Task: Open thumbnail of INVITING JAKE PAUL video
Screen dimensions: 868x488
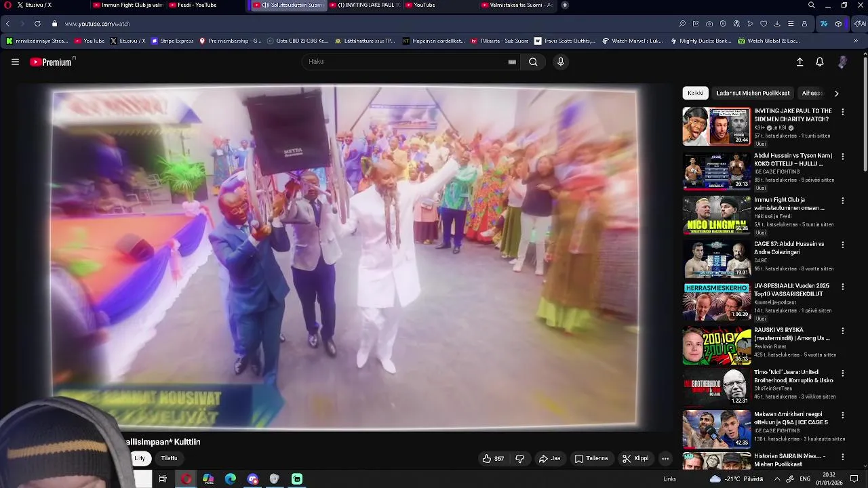Action: click(717, 126)
